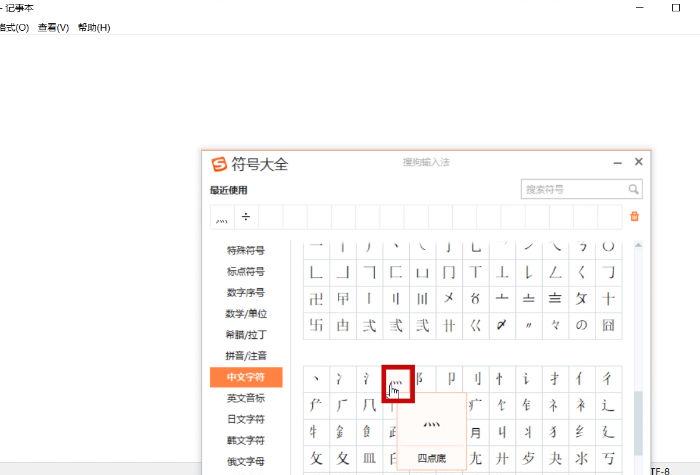Pick the 囧 symbol in the grid
Image resolution: width=700 pixels, height=475 pixels.
click(x=608, y=325)
